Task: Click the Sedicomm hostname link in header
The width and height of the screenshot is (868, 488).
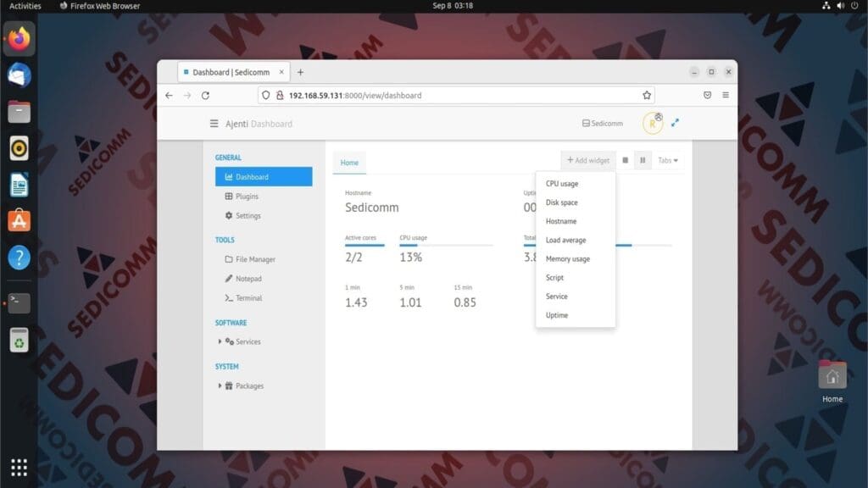Action: [x=603, y=123]
